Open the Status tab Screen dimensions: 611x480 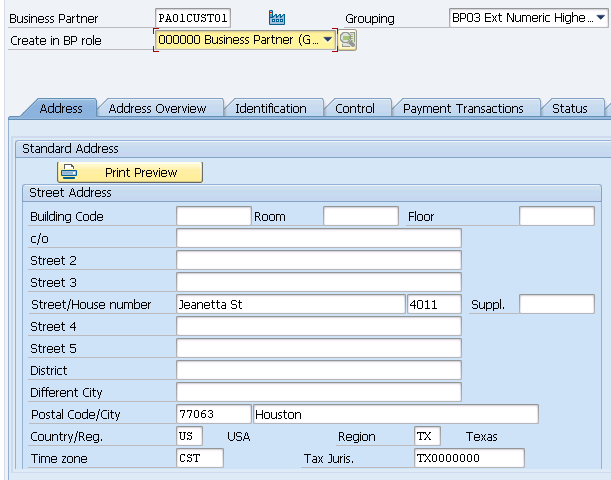tap(570, 108)
